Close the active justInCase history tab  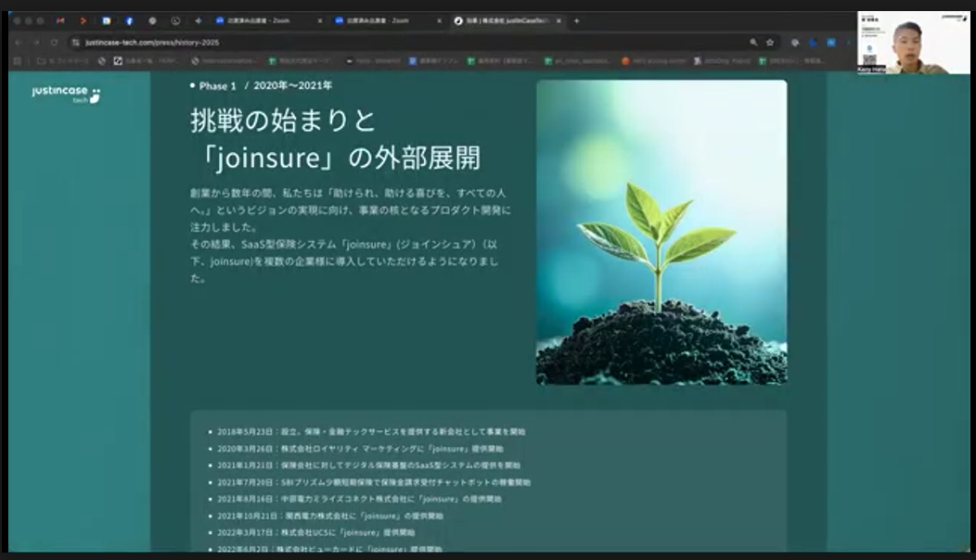point(559,20)
